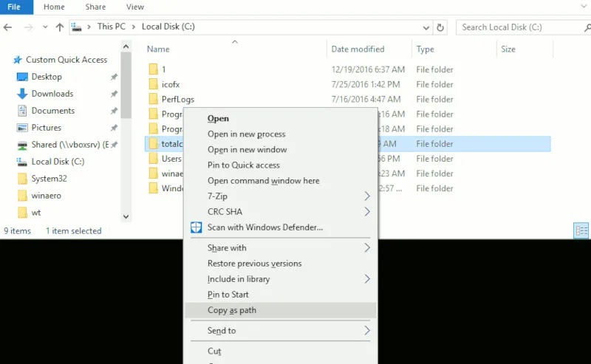The image size is (591, 364).
Task: Click the drive icon in the address bar
Action: [x=77, y=27]
